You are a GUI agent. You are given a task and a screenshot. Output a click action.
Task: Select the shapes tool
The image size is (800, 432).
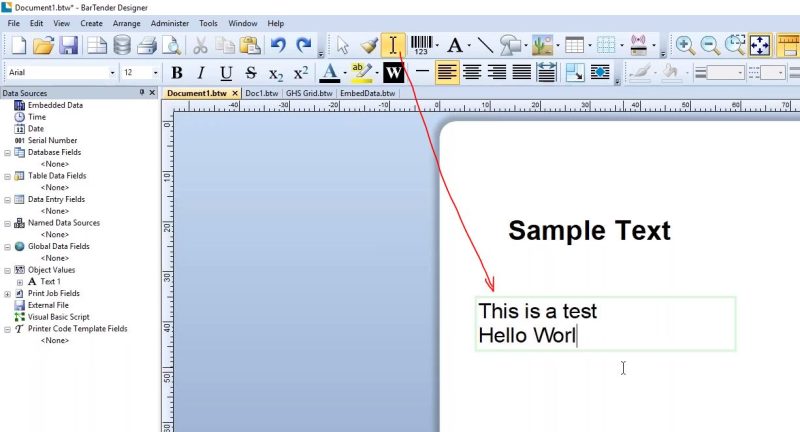[x=510, y=45]
